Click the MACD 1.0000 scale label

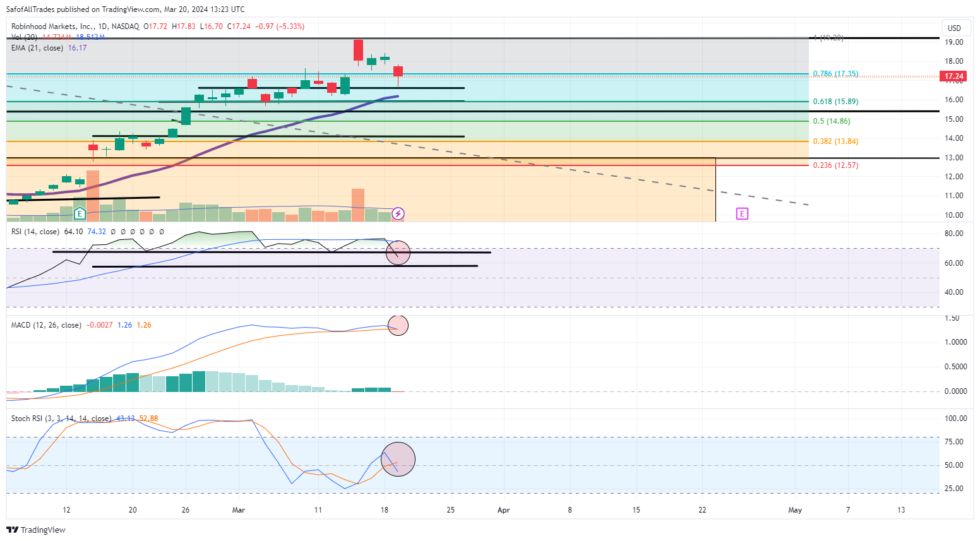(x=955, y=342)
